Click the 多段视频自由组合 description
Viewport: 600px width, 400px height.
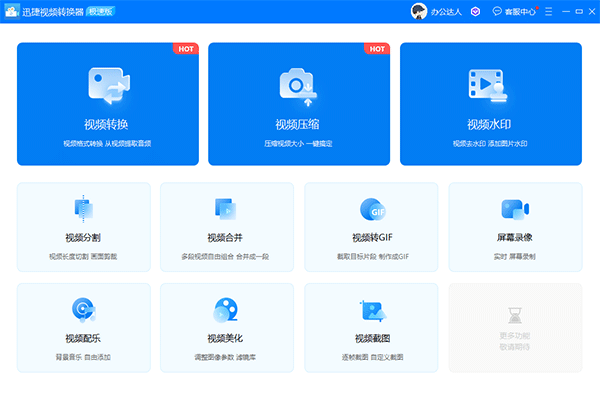225,256
